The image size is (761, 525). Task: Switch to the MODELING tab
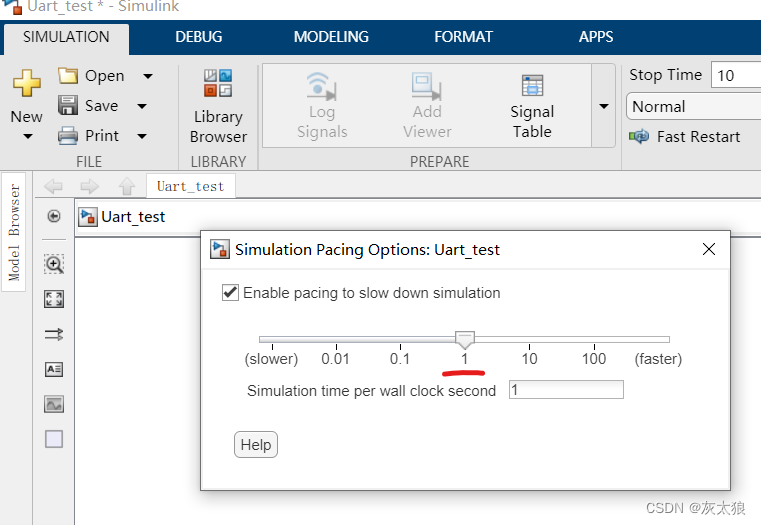point(331,37)
